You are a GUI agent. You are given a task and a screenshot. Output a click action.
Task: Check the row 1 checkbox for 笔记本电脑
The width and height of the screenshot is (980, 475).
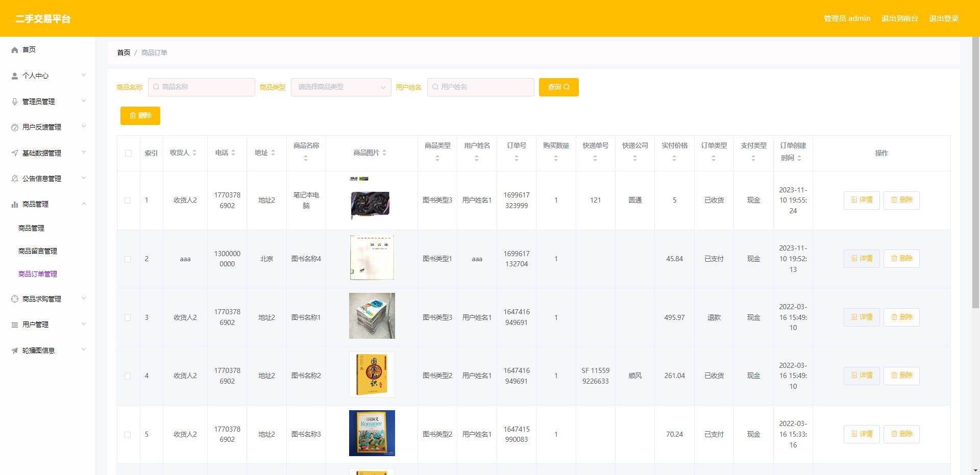click(128, 201)
